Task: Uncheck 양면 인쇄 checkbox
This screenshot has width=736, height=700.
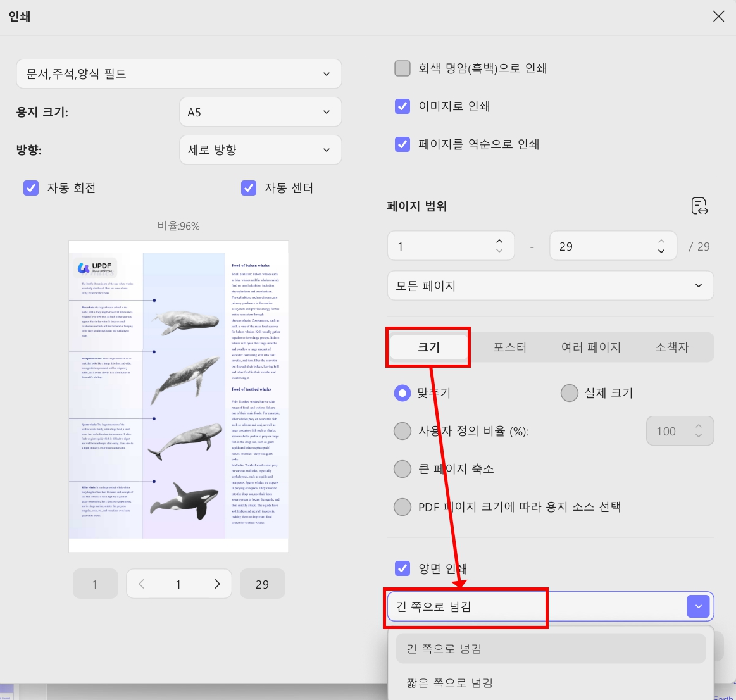Action: 402,568
